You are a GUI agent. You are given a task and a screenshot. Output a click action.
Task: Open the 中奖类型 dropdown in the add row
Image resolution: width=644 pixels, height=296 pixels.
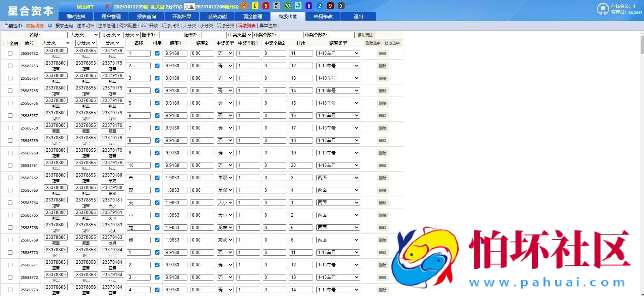239,35
